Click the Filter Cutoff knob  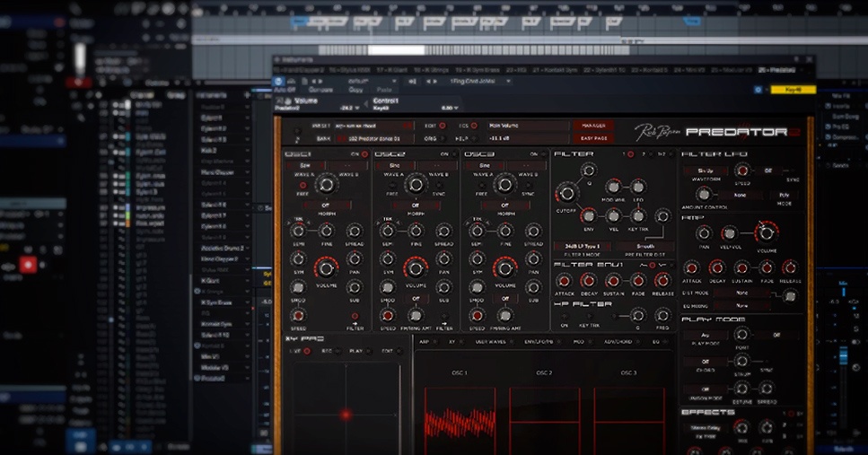[566, 193]
